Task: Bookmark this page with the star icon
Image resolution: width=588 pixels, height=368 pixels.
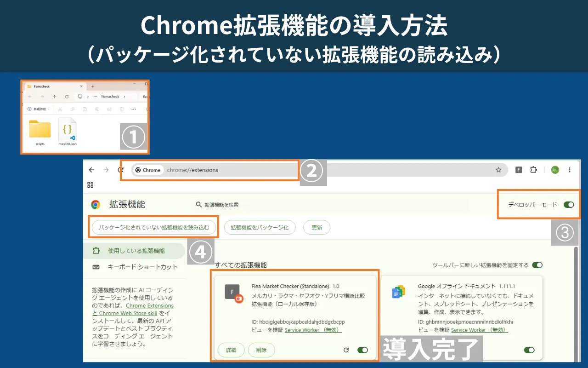Action: [498, 170]
